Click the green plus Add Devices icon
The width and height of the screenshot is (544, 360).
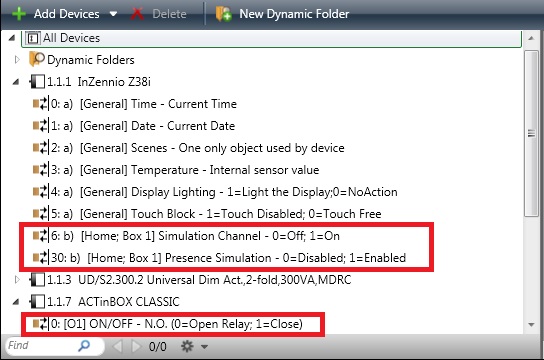(x=18, y=14)
